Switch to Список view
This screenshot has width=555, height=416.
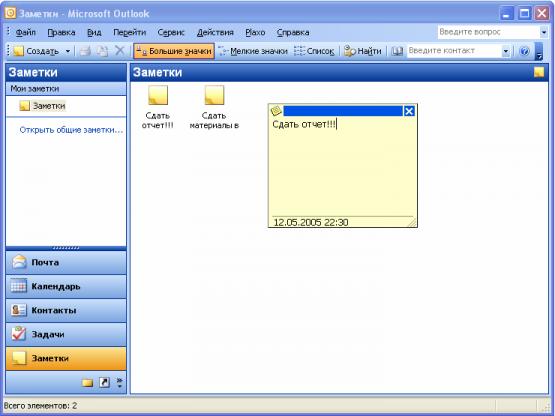[x=314, y=51]
